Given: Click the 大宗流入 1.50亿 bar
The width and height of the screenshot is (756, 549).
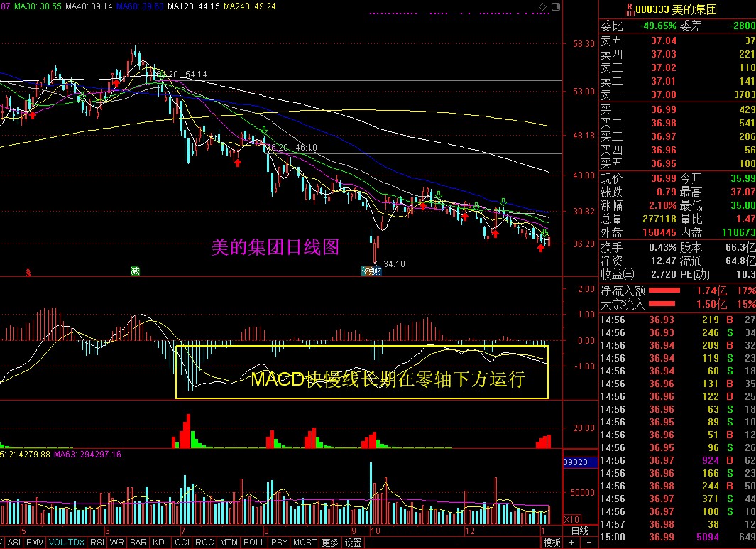Looking at the screenshot, I should tap(662, 304).
